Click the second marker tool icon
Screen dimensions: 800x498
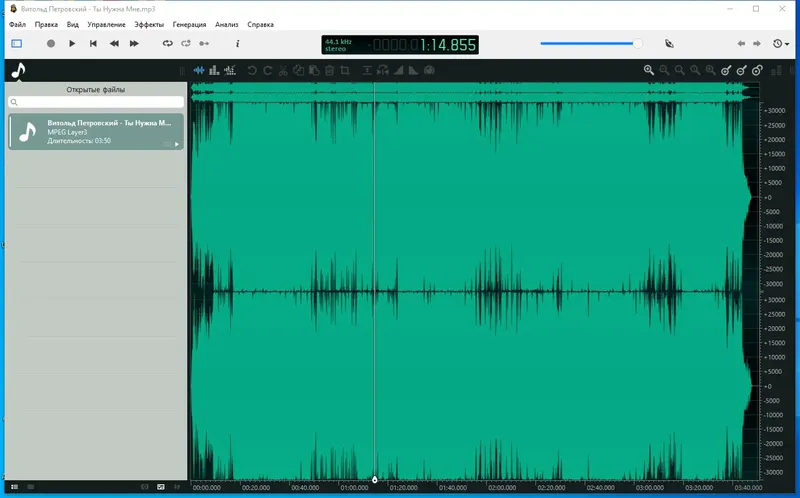(x=741, y=70)
